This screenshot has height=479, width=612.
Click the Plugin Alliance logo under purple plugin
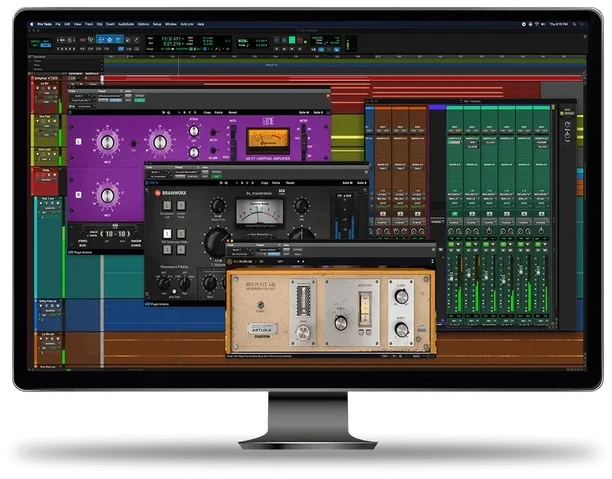coord(80,253)
